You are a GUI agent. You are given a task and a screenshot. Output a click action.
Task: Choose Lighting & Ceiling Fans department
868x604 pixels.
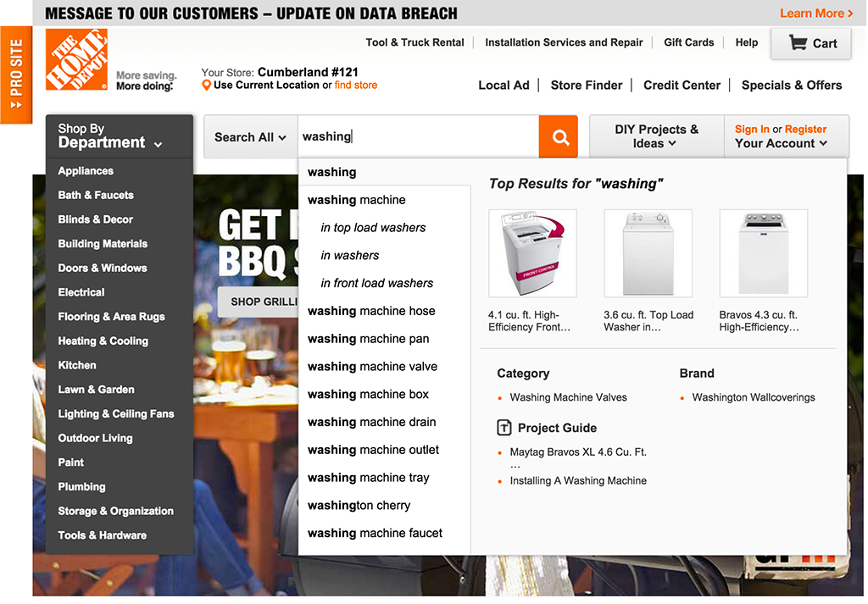click(x=116, y=414)
